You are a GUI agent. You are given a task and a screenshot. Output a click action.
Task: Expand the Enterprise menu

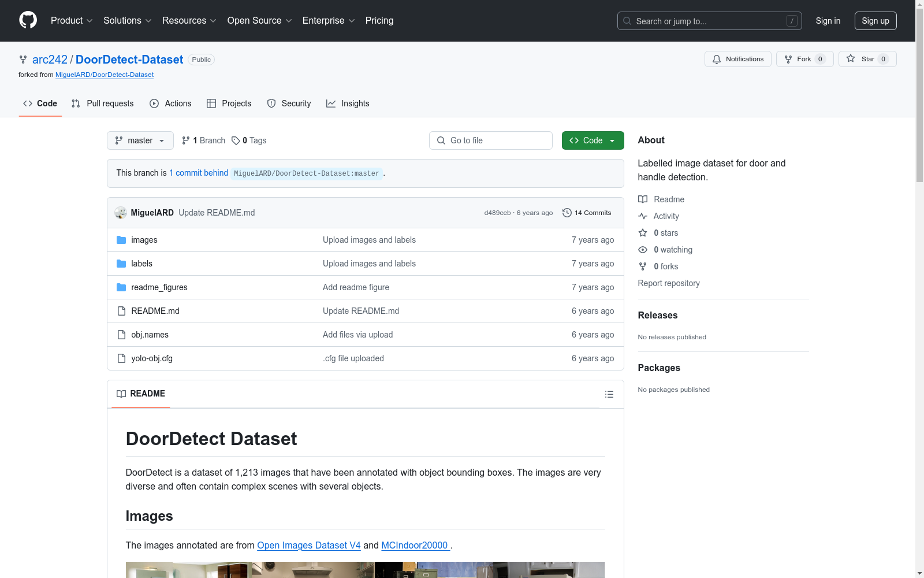[x=329, y=21]
